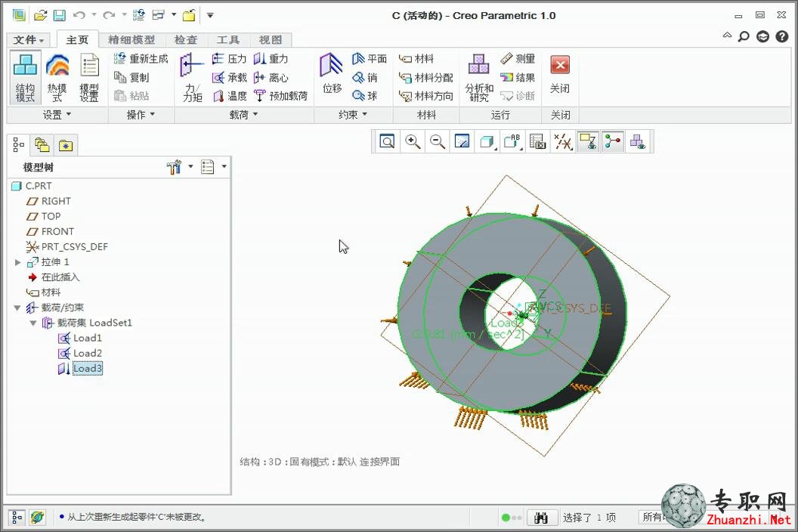Screen dimensions: 798x532
Task: Click the zoom in icon
Action: [413, 141]
